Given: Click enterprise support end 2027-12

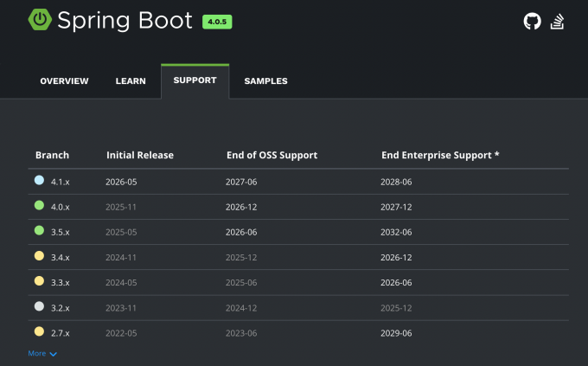Looking at the screenshot, I should [396, 207].
